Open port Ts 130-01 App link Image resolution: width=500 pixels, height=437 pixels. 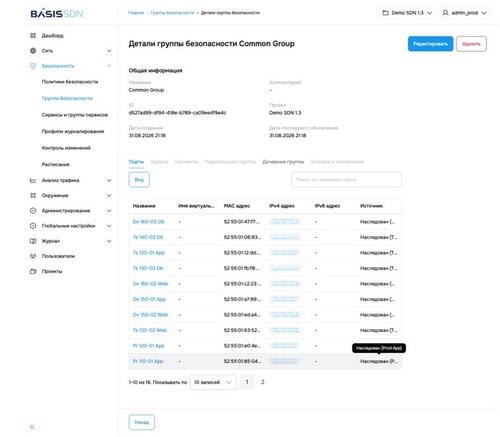[149, 253]
